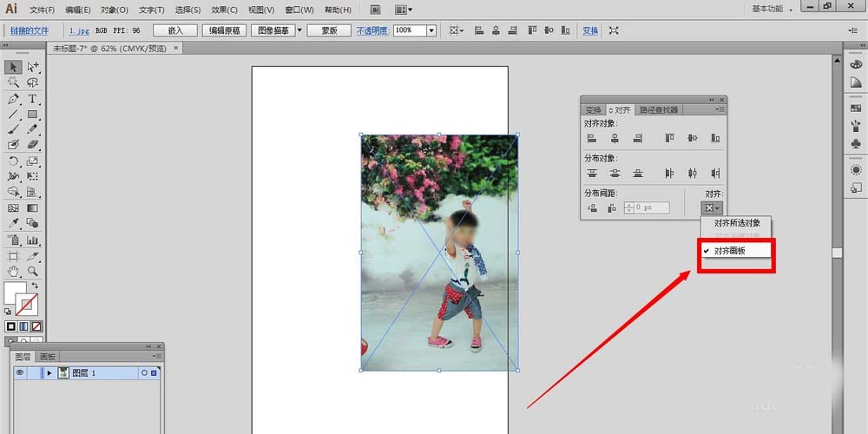Open 图像描摹 dropdown arrow

click(299, 30)
